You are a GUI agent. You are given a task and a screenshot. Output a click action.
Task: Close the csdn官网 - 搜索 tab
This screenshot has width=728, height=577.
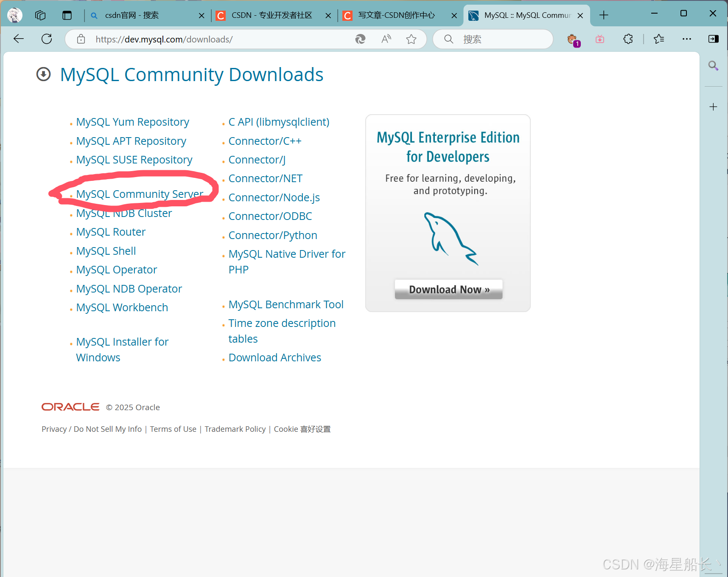click(x=202, y=16)
